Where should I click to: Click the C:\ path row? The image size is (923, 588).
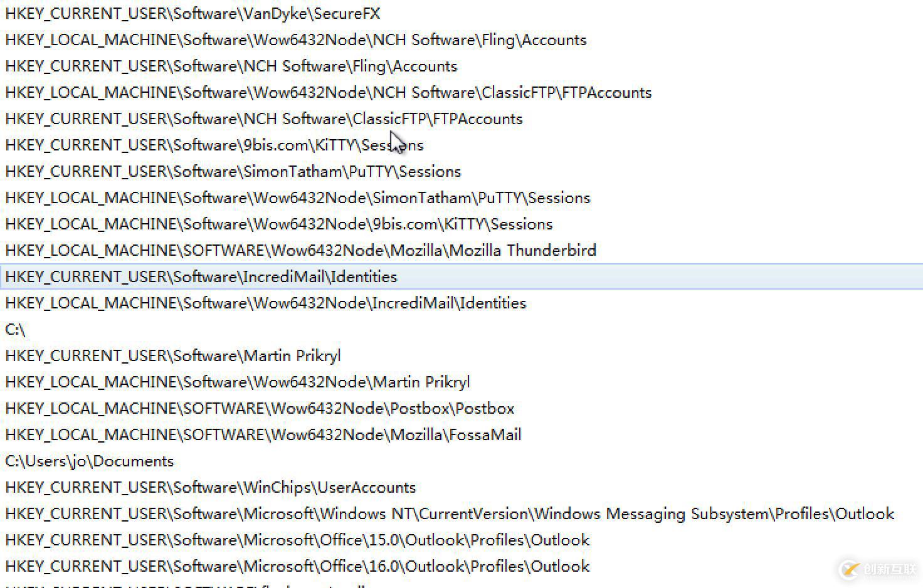tap(461, 329)
